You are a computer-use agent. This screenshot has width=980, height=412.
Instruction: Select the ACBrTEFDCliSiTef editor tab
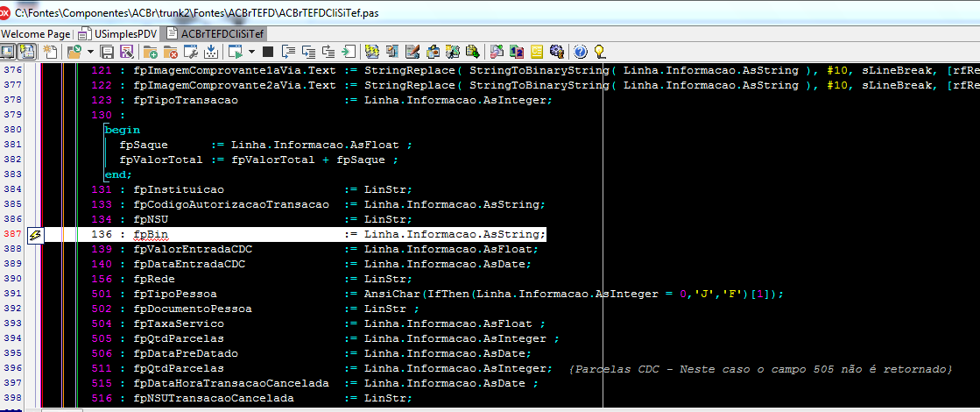coord(215,34)
